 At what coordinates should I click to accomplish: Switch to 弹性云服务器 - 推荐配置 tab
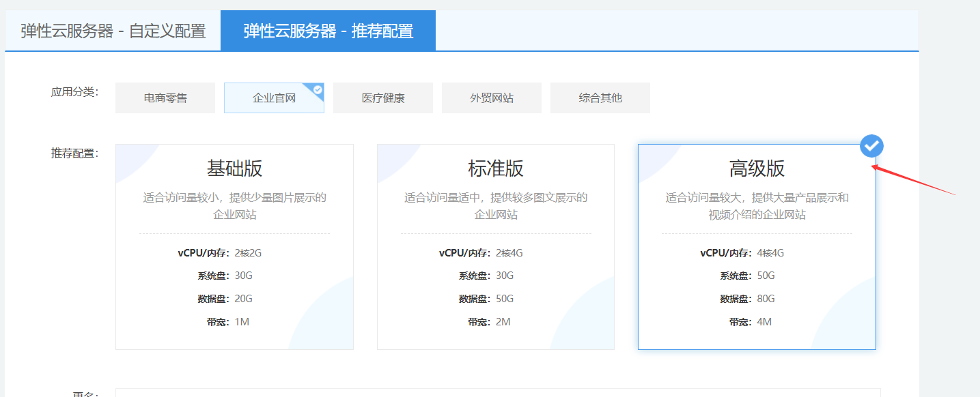coord(328,30)
